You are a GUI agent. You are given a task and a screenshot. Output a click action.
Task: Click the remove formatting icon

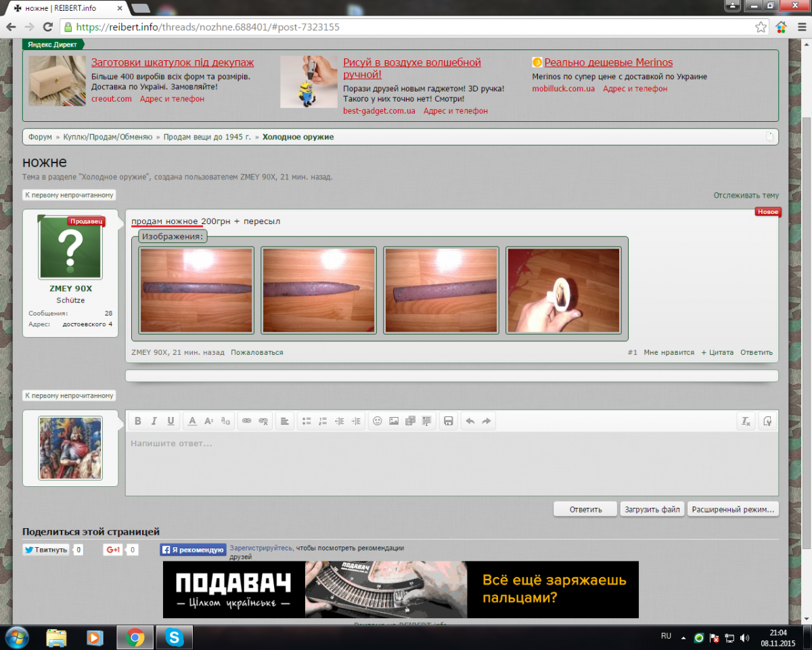746,421
